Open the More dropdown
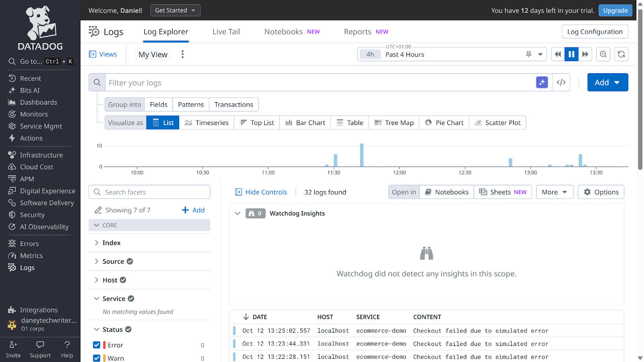644x362 pixels. [x=555, y=192]
